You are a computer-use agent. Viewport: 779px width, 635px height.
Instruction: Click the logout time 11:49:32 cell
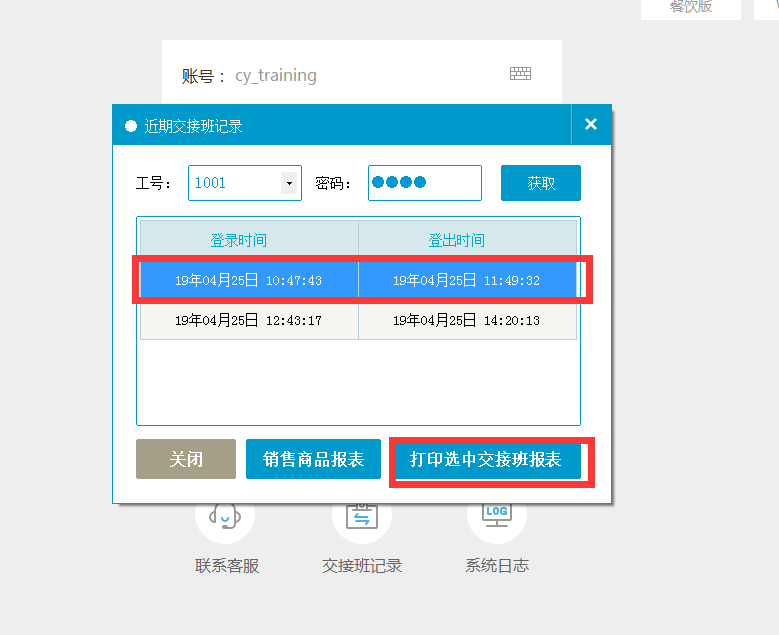tap(467, 280)
